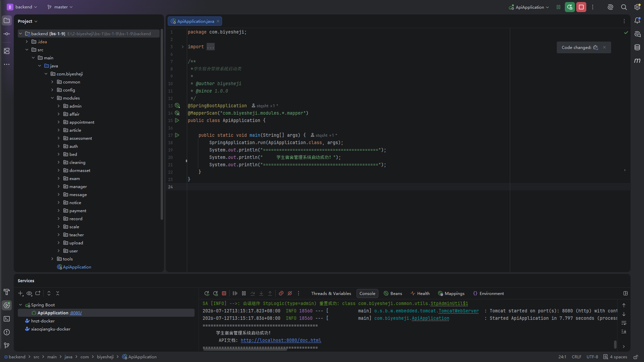644x362 pixels.
Task: Open the Problems tool window
Action: coord(7,332)
